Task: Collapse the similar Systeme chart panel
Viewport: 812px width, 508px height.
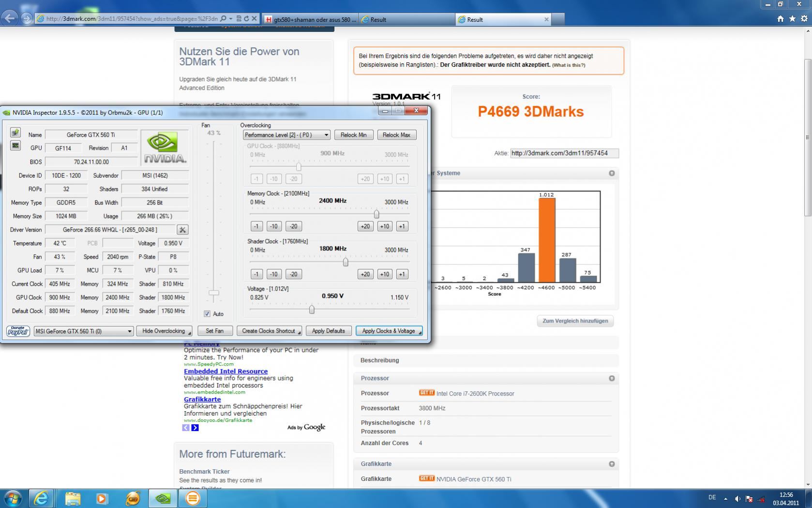Action: [612, 173]
